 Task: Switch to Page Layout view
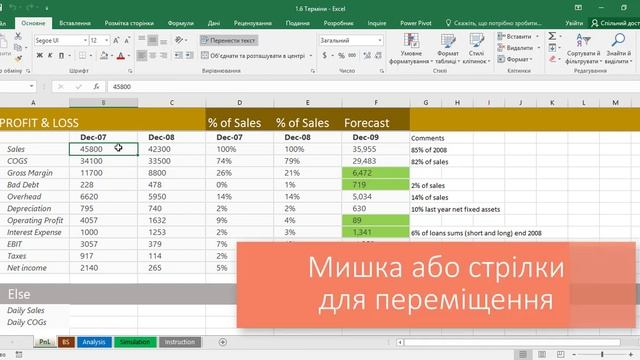(542, 354)
